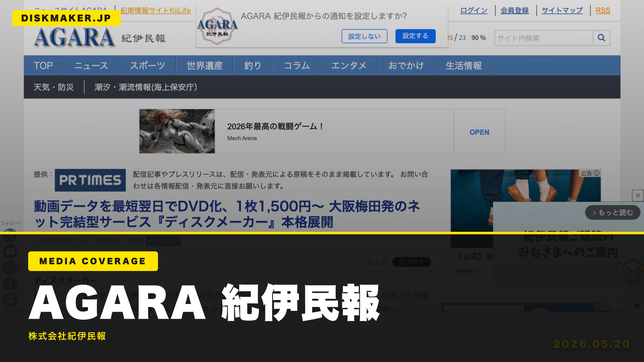The width and height of the screenshot is (644, 362).
Task: Focus the サイト内検索 search field
Action: pos(544,38)
